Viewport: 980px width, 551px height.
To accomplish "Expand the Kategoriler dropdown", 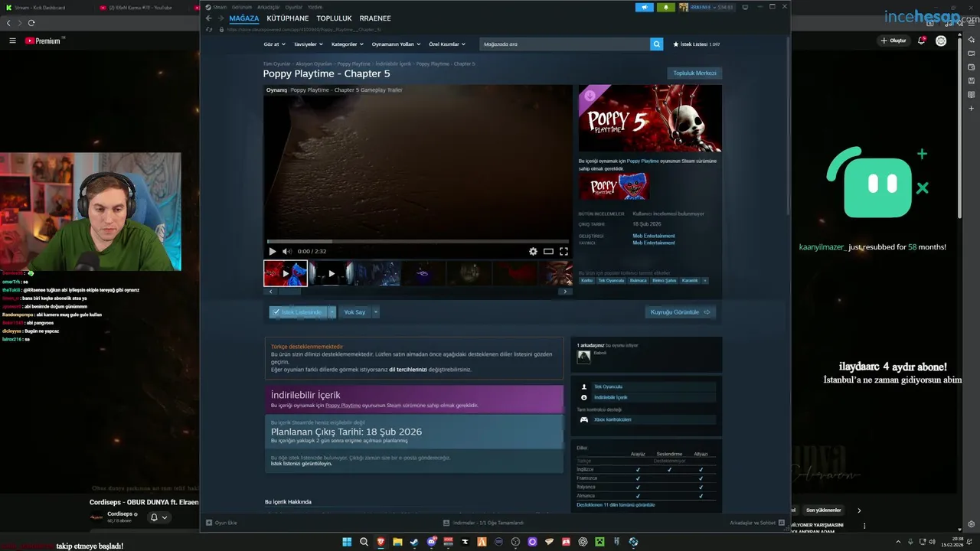I will pyautogui.click(x=347, y=44).
